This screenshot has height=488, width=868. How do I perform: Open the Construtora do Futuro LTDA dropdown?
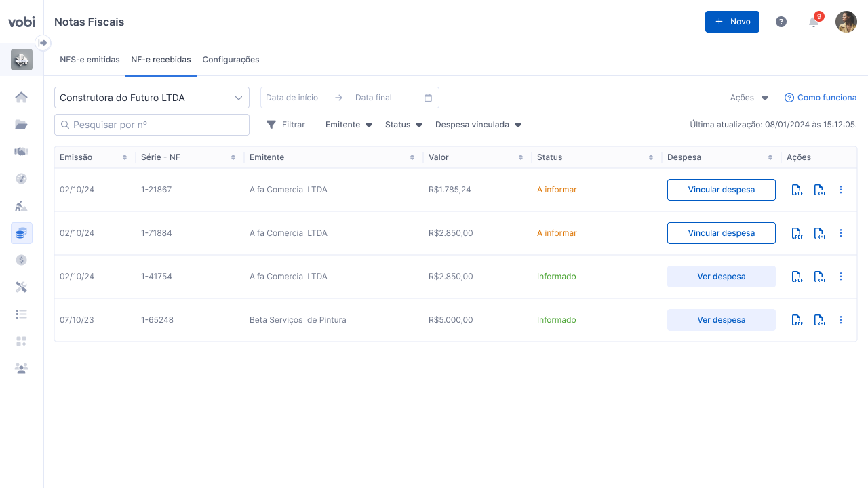[x=152, y=98]
